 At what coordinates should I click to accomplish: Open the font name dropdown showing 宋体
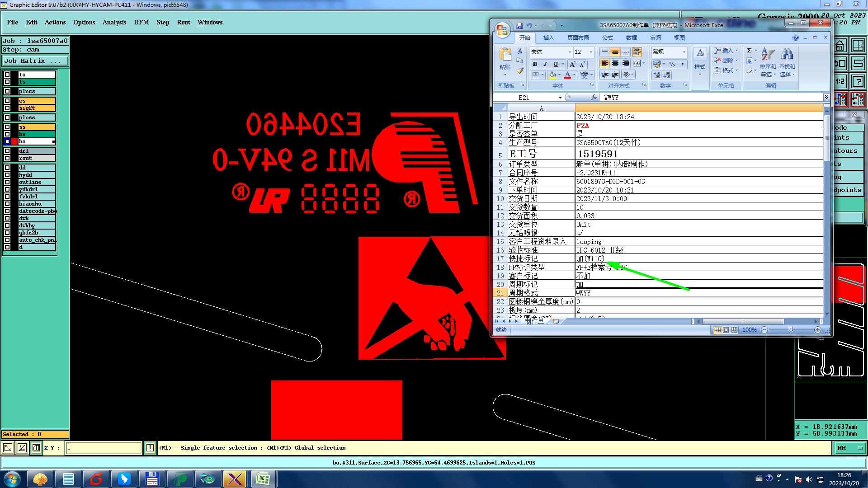(569, 52)
